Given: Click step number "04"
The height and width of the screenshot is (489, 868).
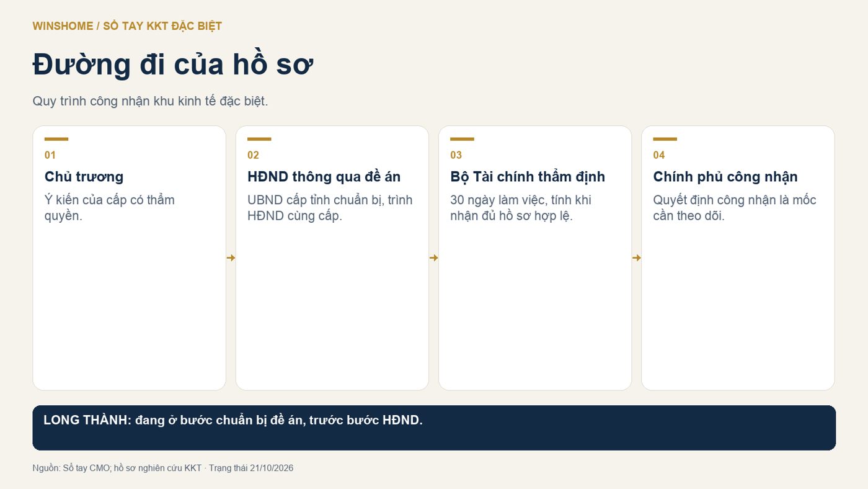Looking at the screenshot, I should coord(659,155).
